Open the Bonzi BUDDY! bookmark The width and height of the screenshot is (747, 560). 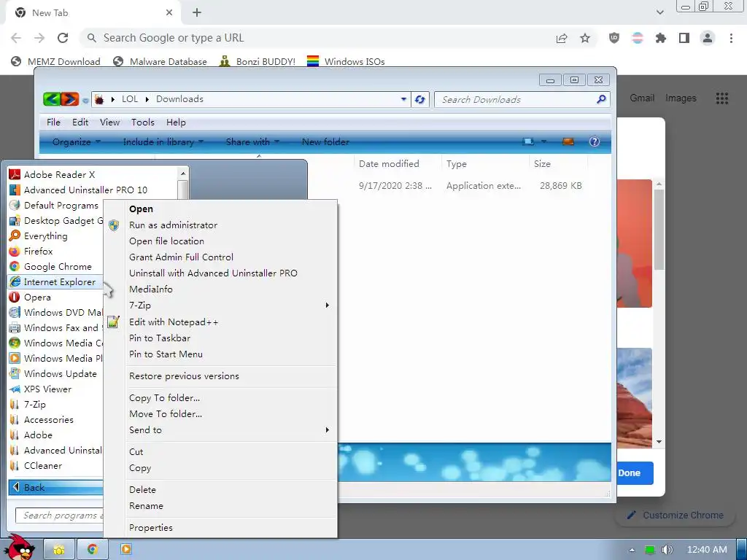(258, 61)
